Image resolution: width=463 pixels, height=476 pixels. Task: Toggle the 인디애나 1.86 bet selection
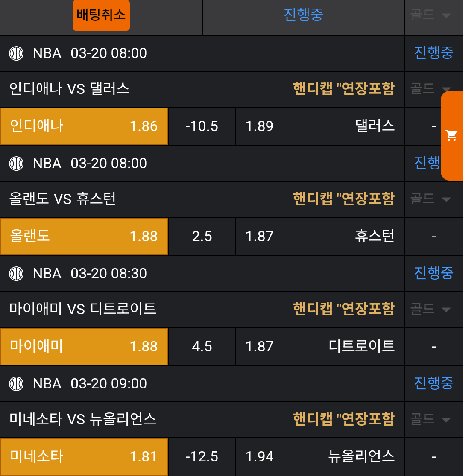click(84, 126)
